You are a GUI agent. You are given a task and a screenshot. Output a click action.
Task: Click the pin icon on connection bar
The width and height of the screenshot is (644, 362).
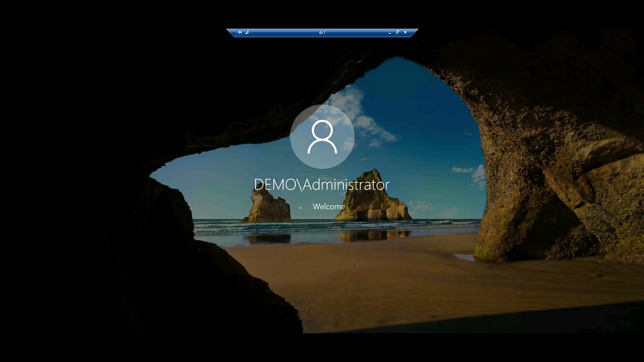click(x=240, y=32)
